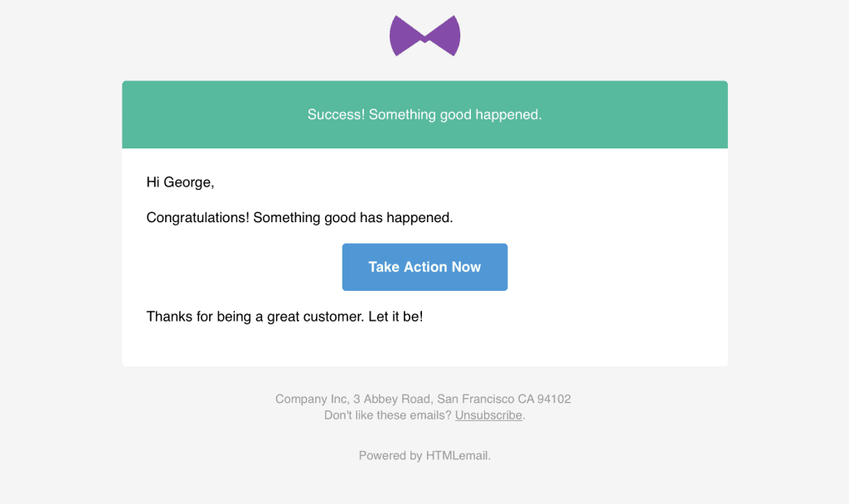
Task: Click the "Hi George," greeting line
Action: [x=180, y=182]
